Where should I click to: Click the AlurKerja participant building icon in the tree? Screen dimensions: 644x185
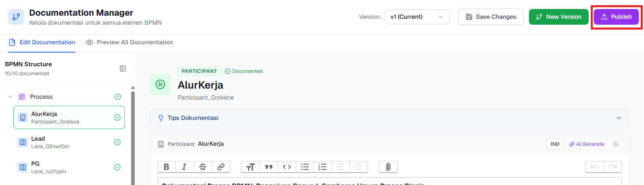[x=23, y=118]
